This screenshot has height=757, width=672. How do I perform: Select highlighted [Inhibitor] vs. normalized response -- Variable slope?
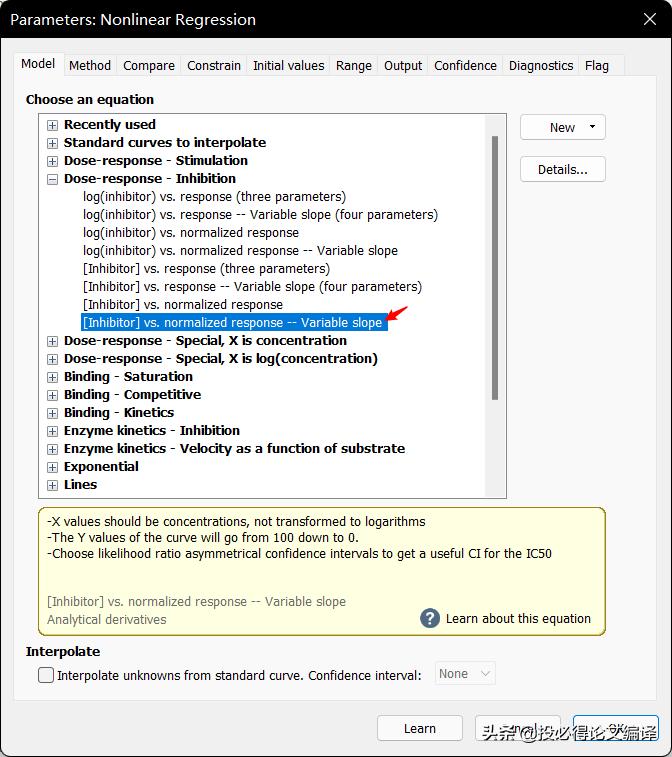coord(234,322)
